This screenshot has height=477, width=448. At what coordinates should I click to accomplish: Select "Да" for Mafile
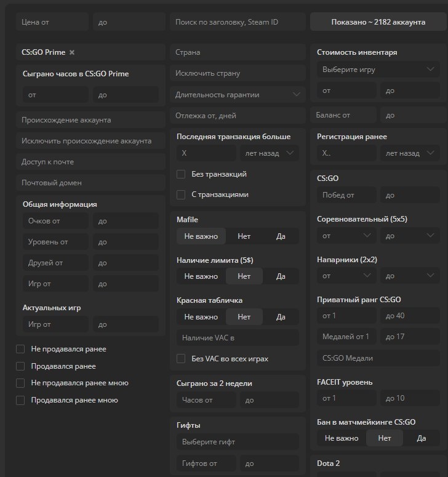tap(281, 236)
